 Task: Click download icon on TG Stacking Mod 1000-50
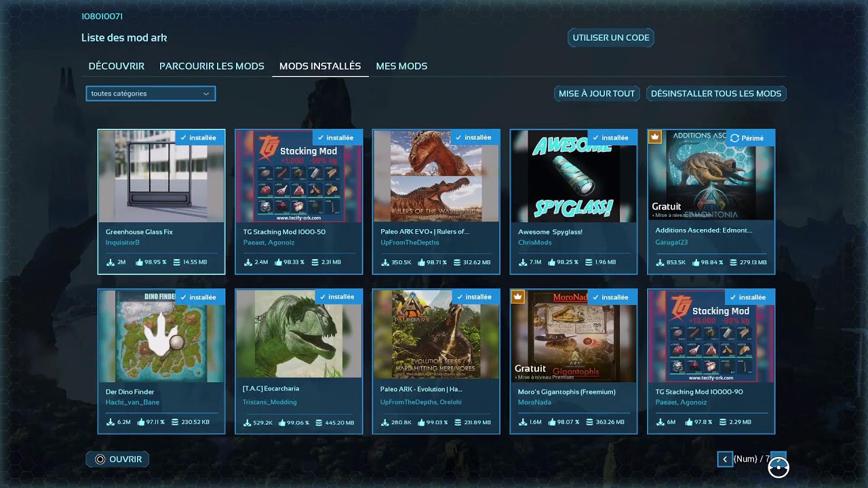coord(248,262)
